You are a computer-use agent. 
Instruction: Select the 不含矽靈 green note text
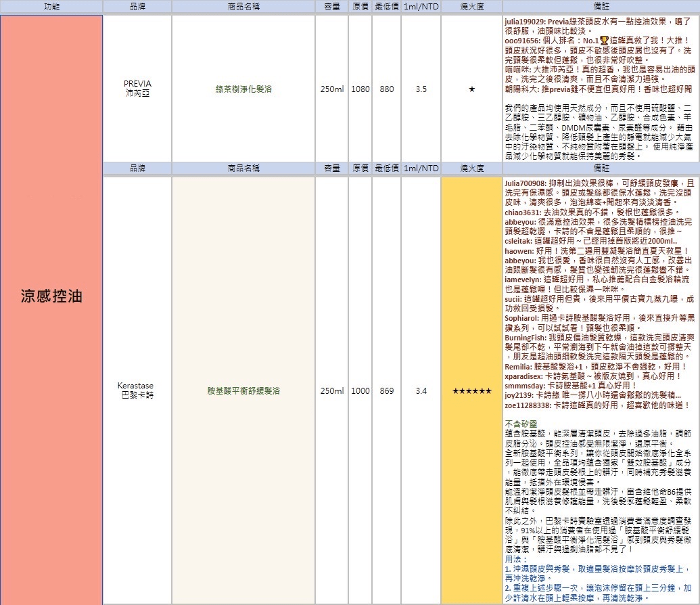(x=521, y=424)
